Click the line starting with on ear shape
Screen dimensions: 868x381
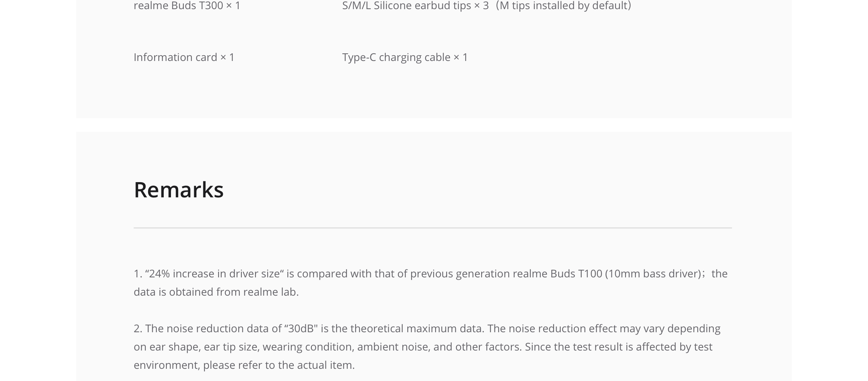423,347
